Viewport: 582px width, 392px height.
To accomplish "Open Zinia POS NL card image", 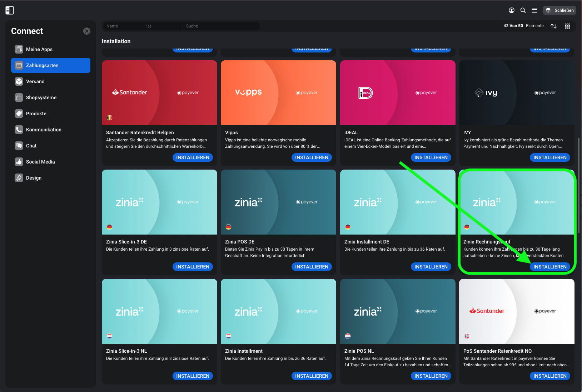I will [x=398, y=311].
